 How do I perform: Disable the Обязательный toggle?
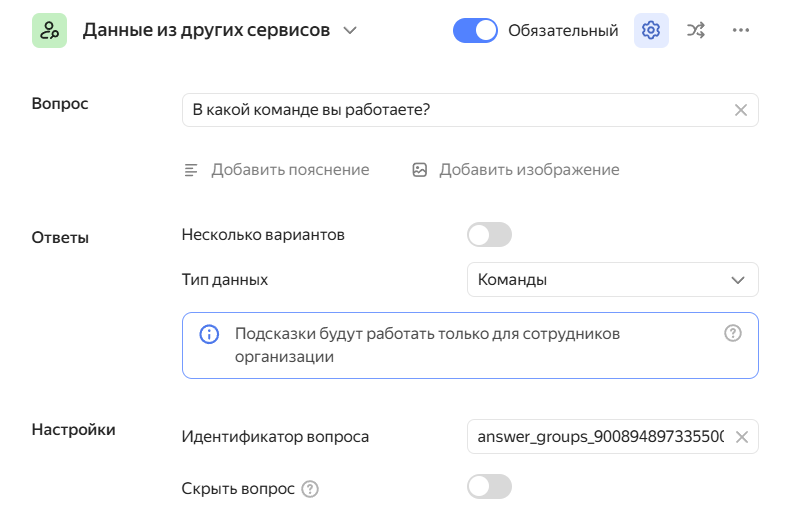475,30
